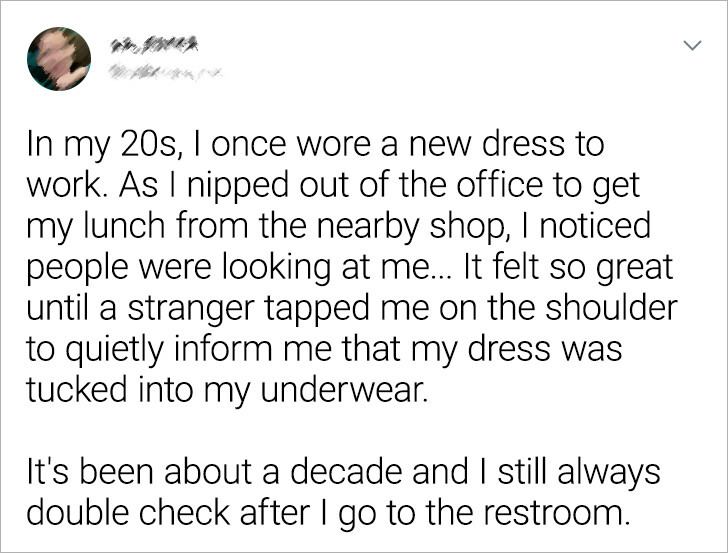Click the phrase "double check" in tweet
The height and width of the screenshot is (553, 728).
click(128, 512)
